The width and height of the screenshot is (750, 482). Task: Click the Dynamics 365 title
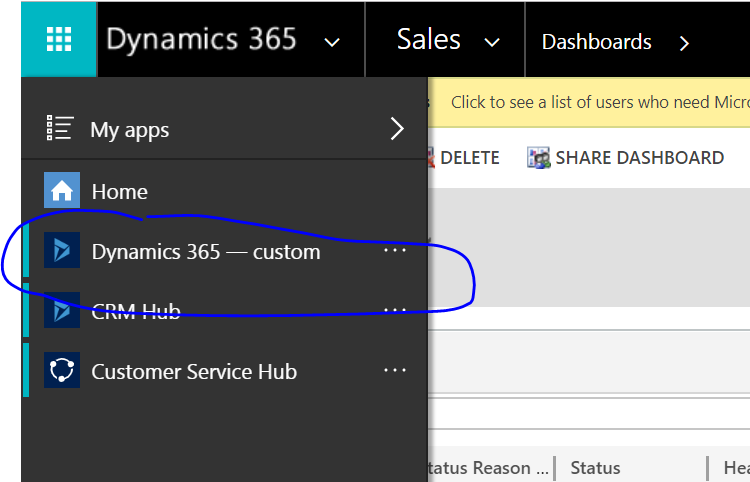tap(201, 40)
